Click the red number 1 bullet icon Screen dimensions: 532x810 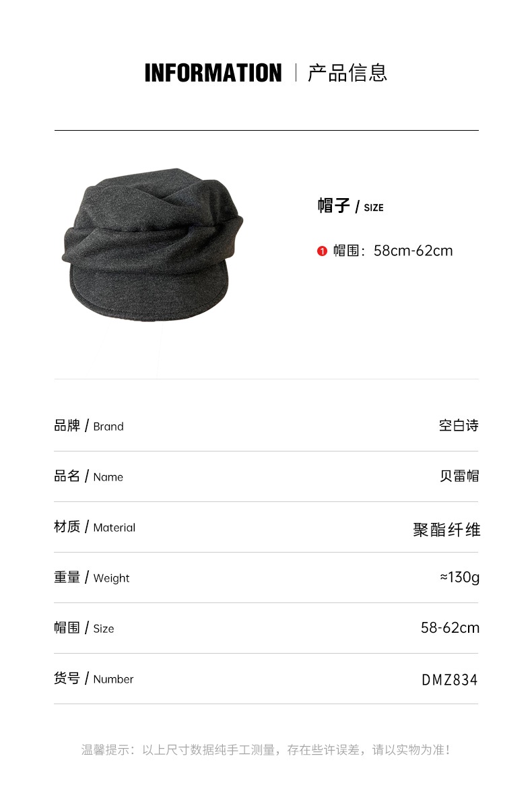[322, 251]
